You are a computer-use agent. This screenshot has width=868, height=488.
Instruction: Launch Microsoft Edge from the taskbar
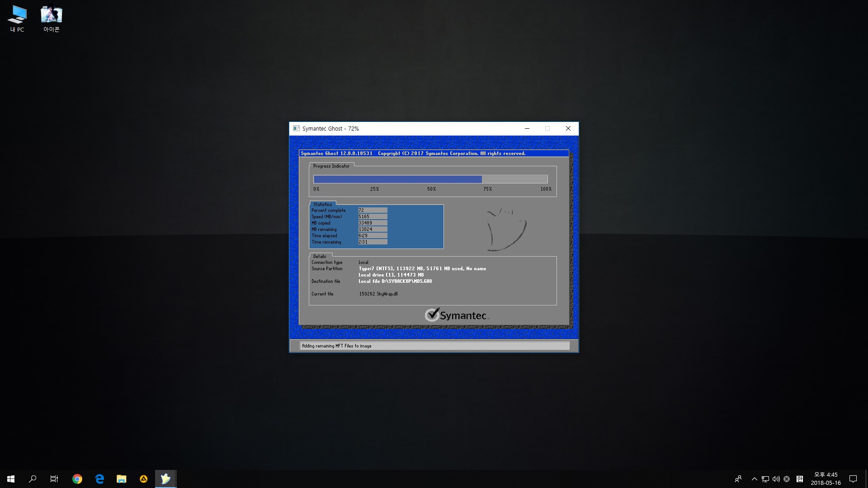coord(99,479)
